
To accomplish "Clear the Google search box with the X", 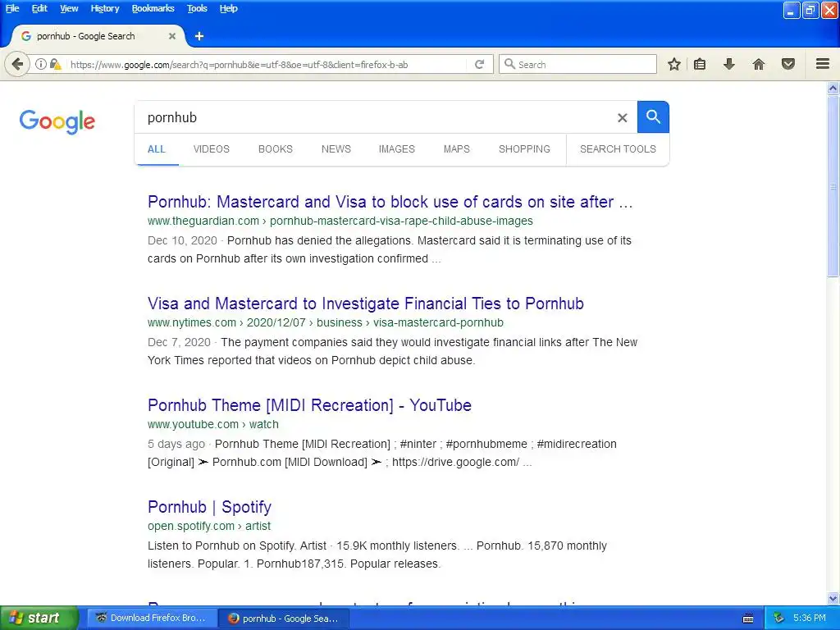I will pyautogui.click(x=622, y=118).
